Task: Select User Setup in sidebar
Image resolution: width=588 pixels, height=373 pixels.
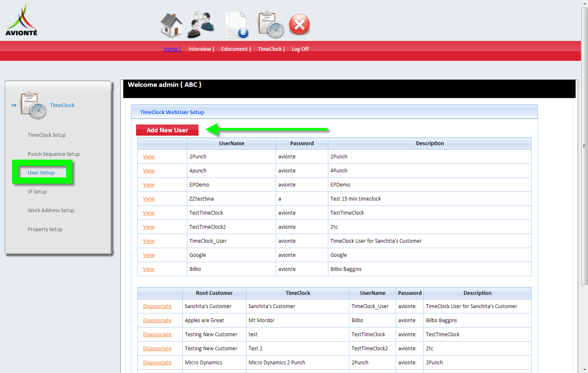Action: click(41, 173)
